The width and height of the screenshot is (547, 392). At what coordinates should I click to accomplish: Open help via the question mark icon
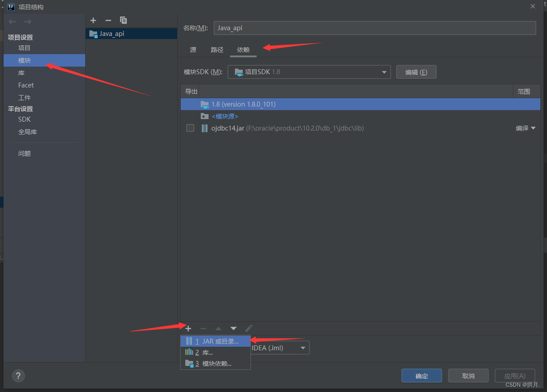[x=18, y=376]
